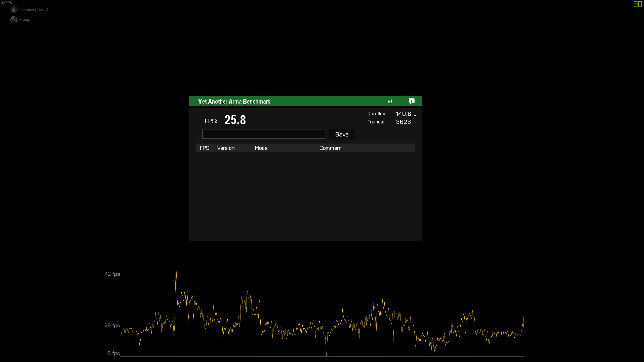This screenshot has height=362, width=644.
Task: Click the v1 version label in header
Action: point(390,102)
